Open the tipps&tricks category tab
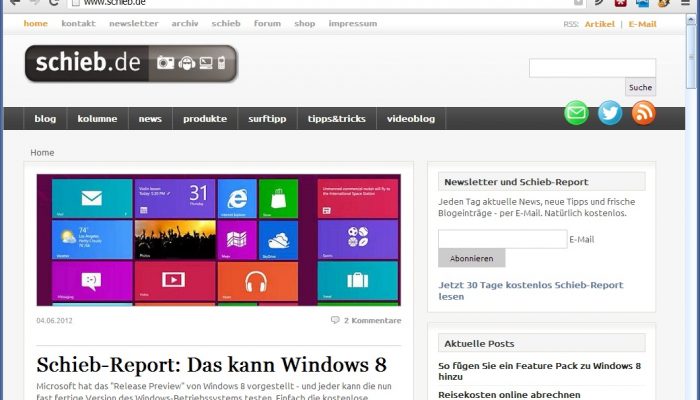Viewport: 700px width, 400px height. point(337,119)
